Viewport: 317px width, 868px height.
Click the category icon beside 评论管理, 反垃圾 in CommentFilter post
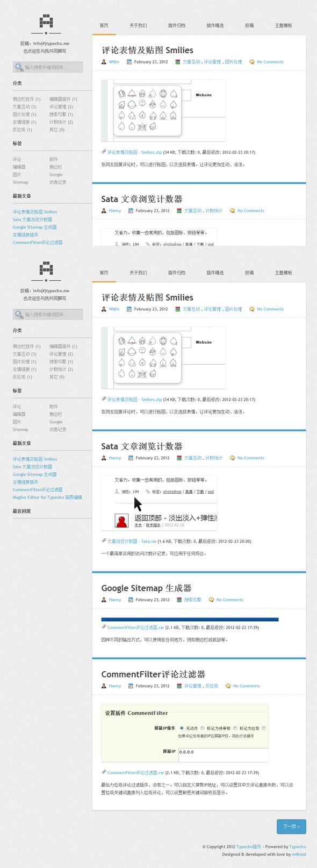(179, 686)
